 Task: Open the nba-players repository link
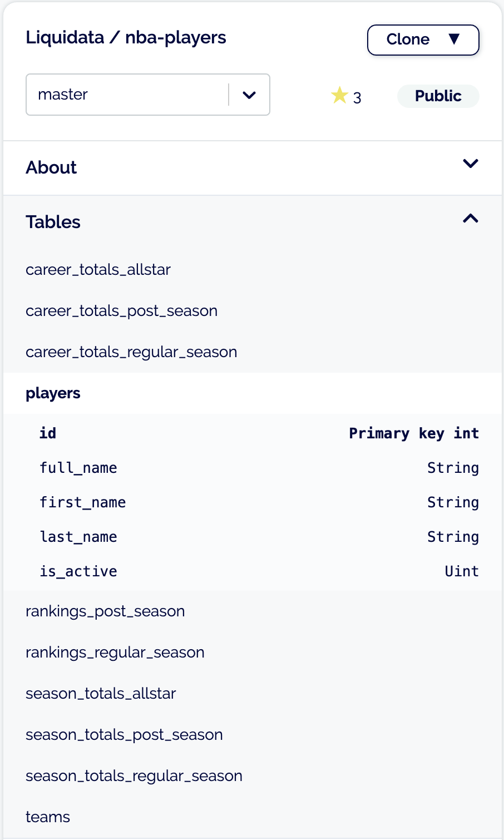(x=175, y=38)
